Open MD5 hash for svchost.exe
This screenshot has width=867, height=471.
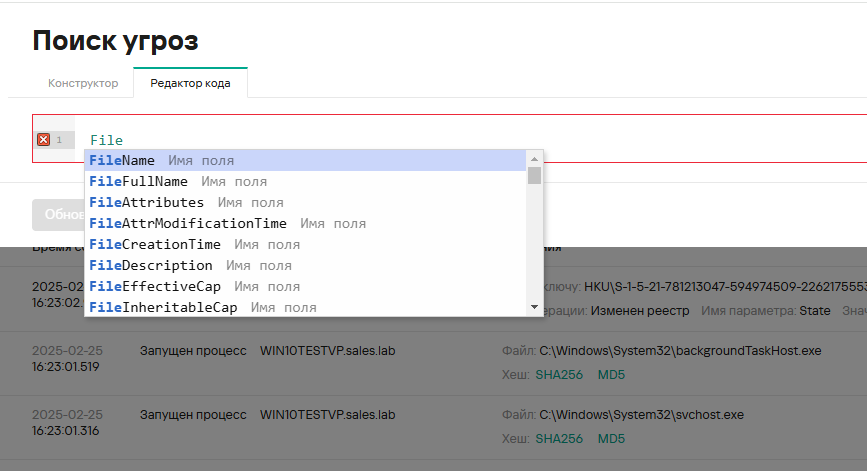tap(611, 439)
